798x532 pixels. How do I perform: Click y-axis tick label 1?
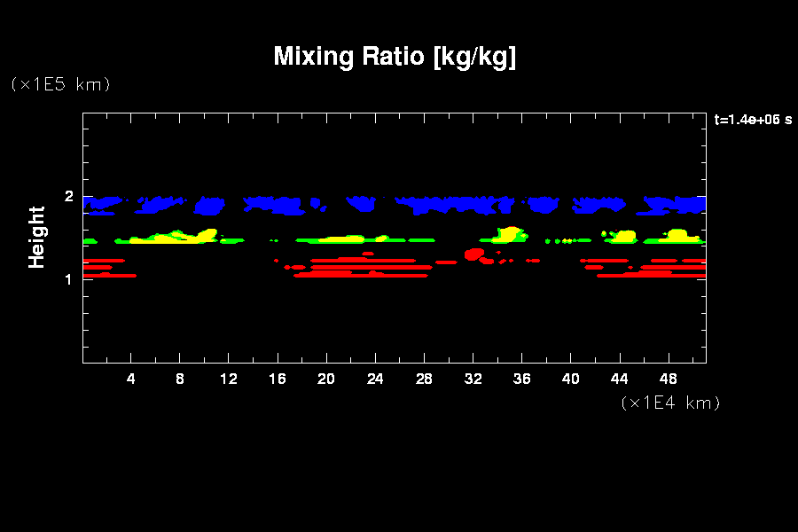pos(67,279)
